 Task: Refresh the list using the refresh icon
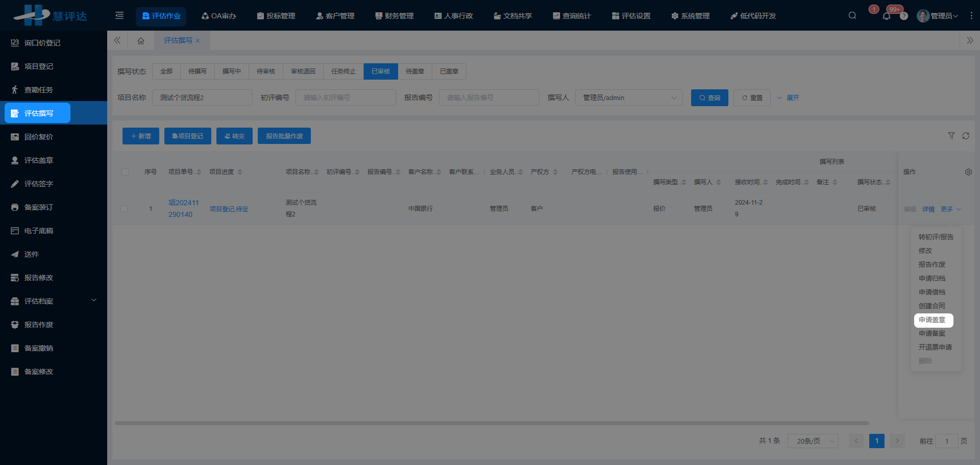(966, 136)
